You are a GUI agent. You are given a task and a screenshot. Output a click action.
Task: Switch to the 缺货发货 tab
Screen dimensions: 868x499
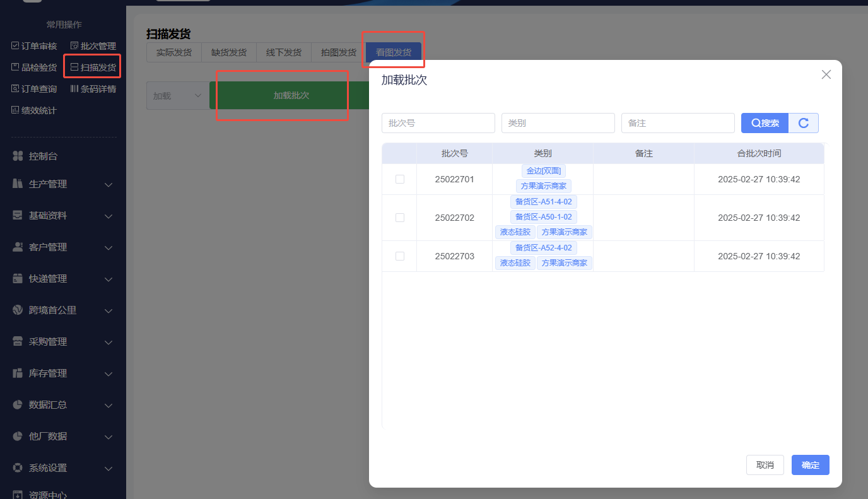click(x=229, y=52)
